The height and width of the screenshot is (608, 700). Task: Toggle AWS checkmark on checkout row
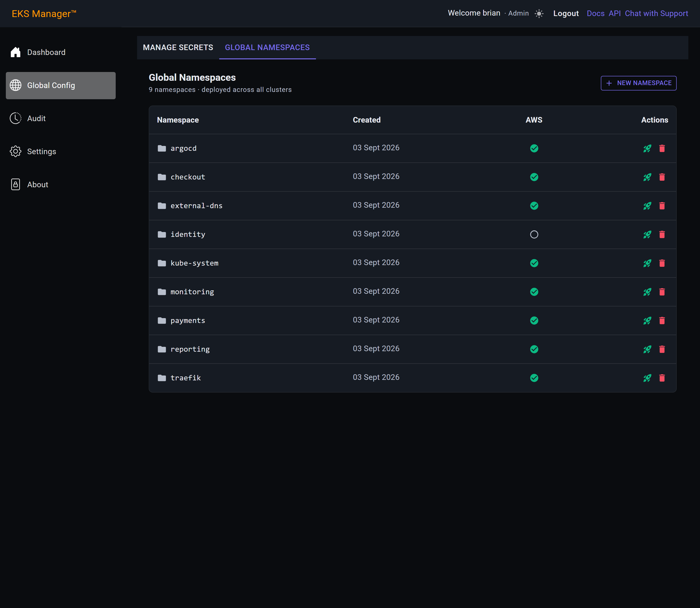click(534, 177)
